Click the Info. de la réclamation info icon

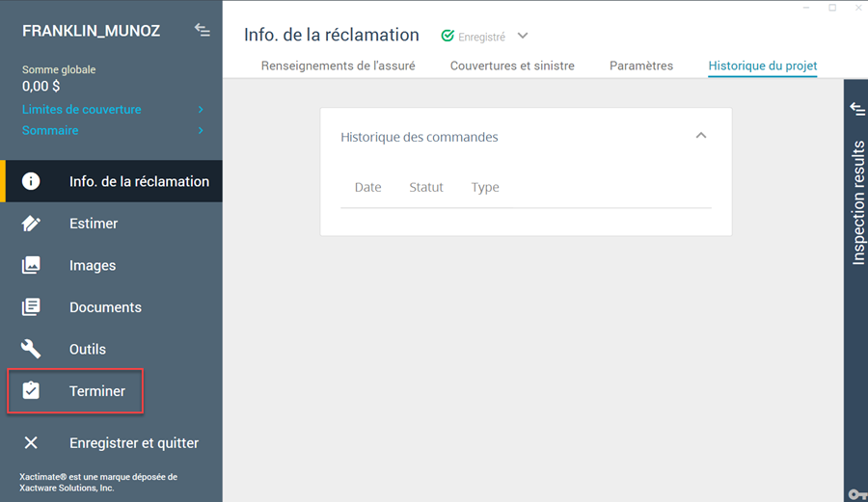(31, 181)
